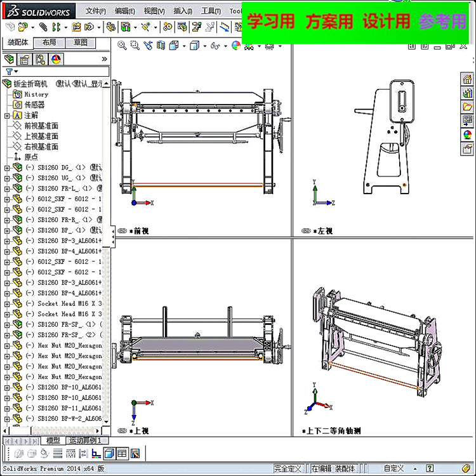Open the View Orientation icon

coord(175,46)
